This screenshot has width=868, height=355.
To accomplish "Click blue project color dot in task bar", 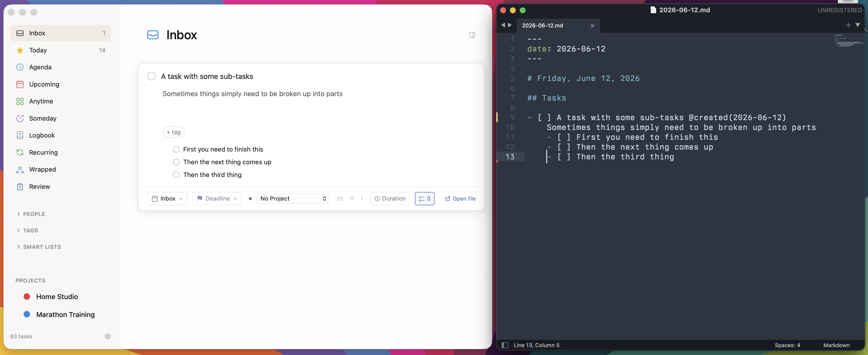I will point(250,198).
